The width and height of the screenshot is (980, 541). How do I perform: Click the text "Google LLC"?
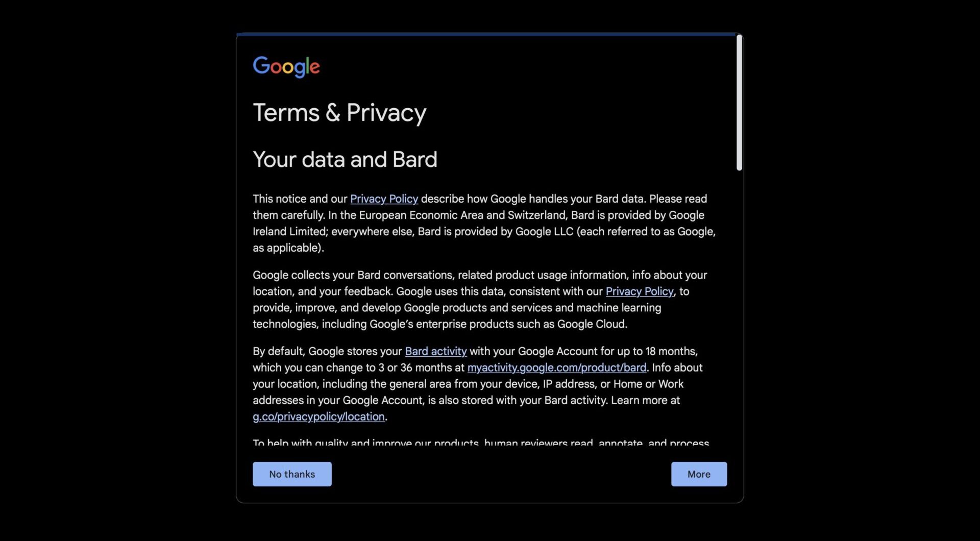point(544,232)
